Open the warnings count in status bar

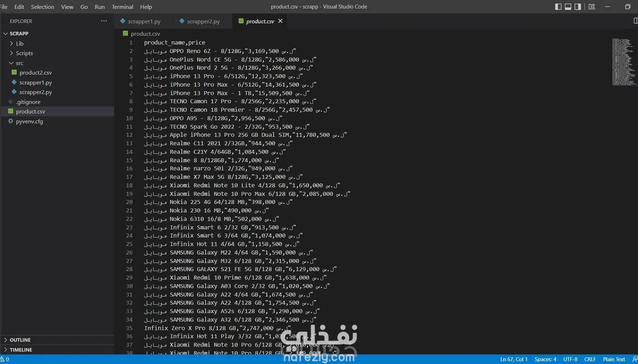5,359
